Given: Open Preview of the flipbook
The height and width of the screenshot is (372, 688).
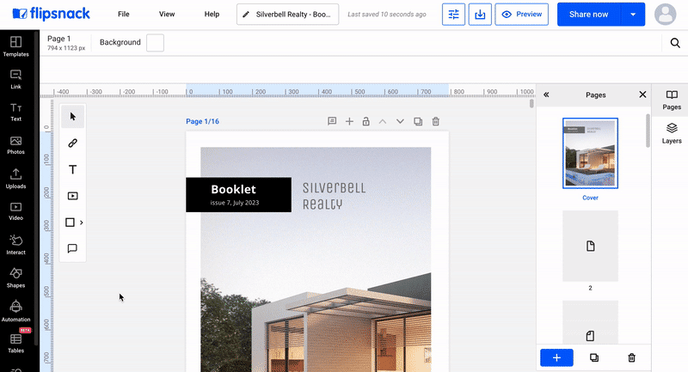Looking at the screenshot, I should click(522, 14).
